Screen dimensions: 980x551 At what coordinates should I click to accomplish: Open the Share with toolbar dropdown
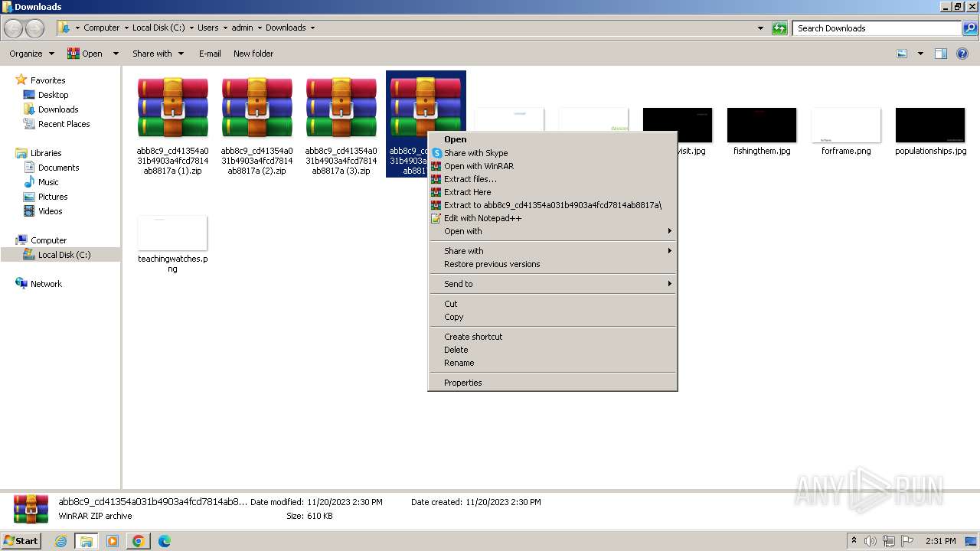(x=158, y=54)
